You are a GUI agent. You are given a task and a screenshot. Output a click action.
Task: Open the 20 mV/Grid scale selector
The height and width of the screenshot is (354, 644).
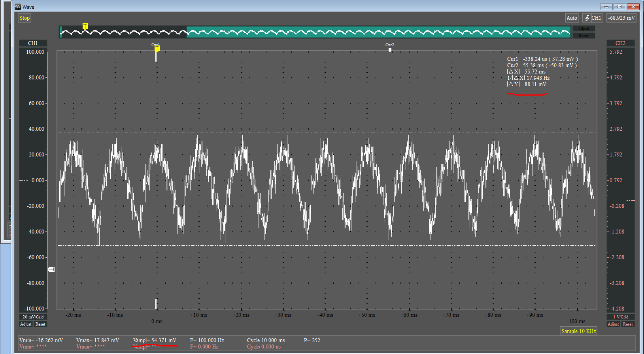[x=33, y=317]
